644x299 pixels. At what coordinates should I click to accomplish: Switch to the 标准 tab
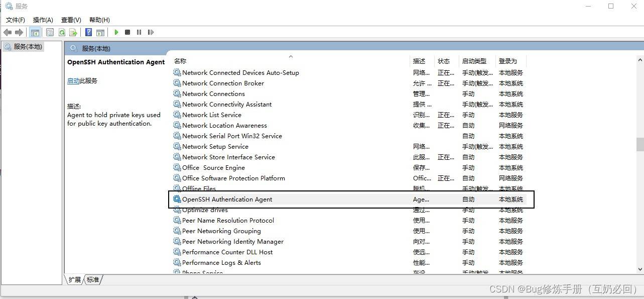[93, 279]
